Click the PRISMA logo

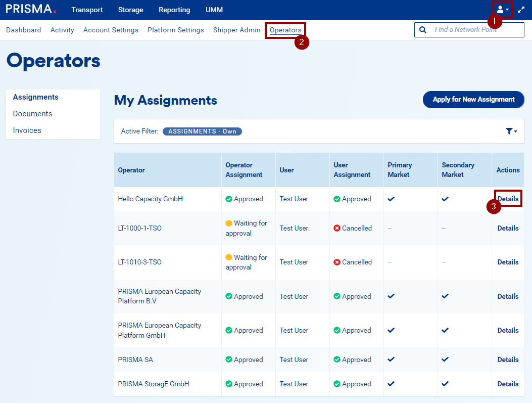click(x=31, y=9)
